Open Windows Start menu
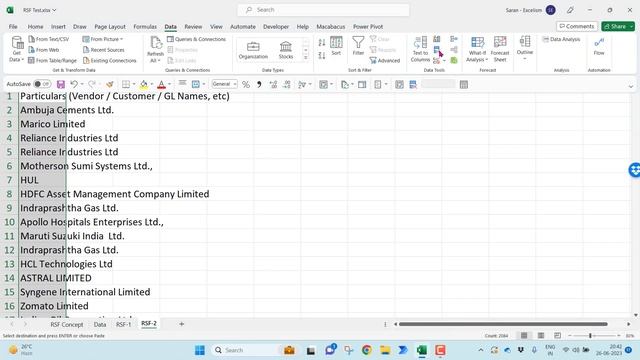The image size is (640, 360). [200, 350]
